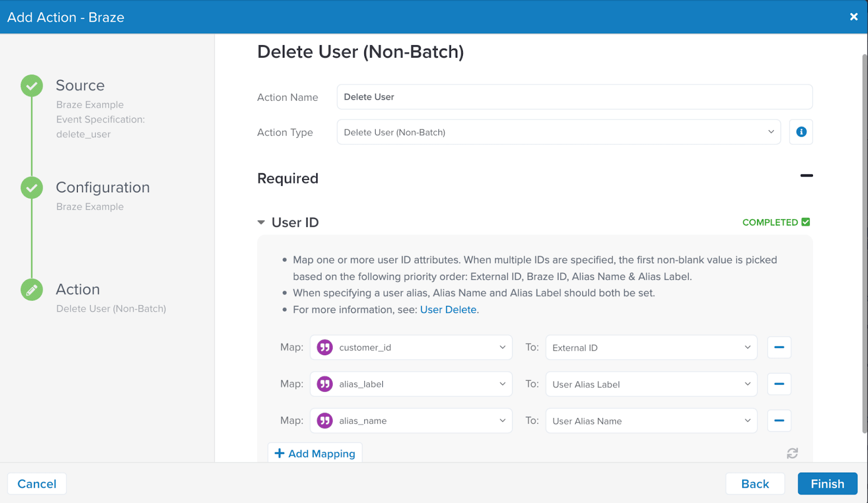Remove the customer_id mapping with minus button

pos(779,348)
